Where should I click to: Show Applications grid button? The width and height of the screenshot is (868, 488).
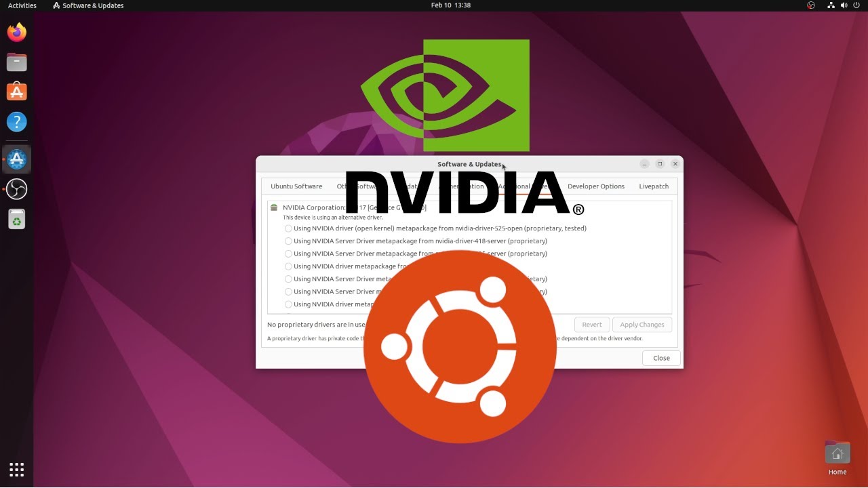pyautogui.click(x=17, y=469)
